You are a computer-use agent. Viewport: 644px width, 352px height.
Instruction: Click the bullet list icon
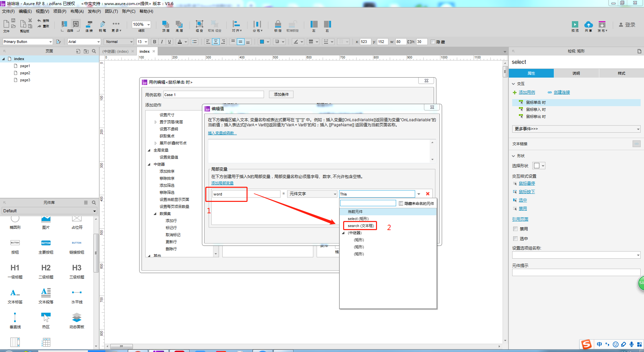195,42
